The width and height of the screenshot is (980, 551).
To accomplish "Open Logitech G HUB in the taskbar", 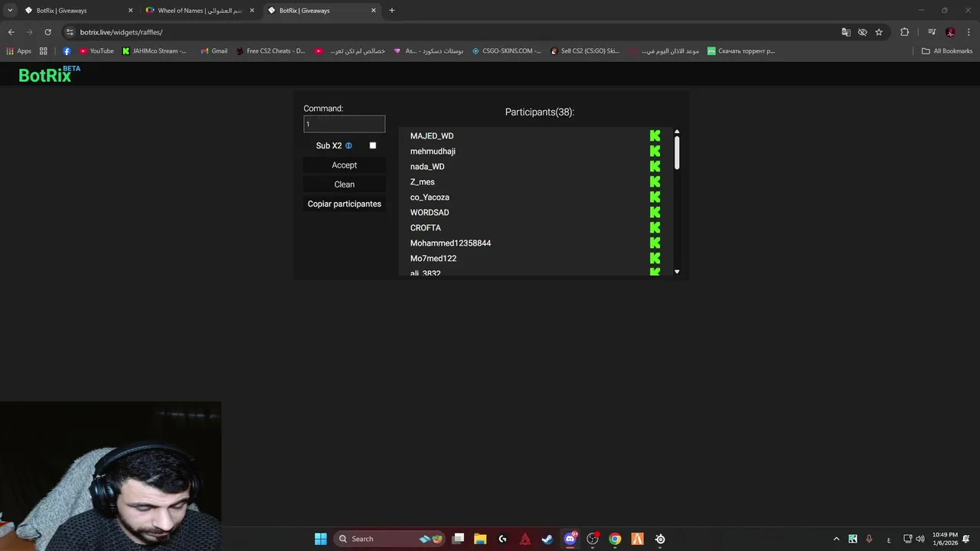I will pos(502,539).
